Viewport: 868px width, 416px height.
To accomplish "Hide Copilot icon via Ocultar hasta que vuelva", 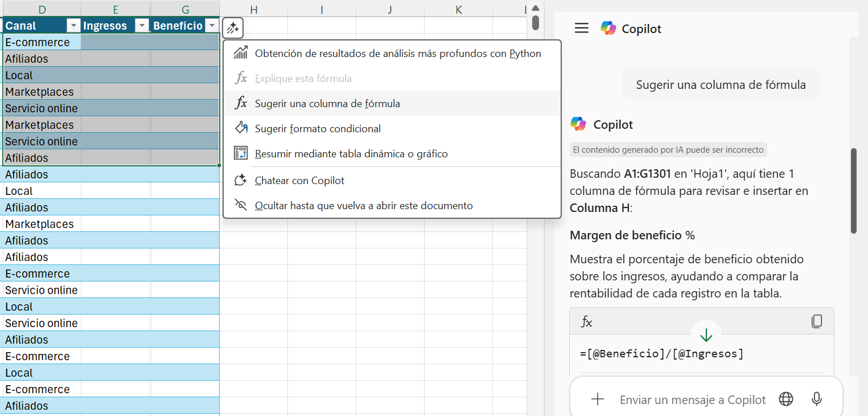I will click(x=364, y=206).
